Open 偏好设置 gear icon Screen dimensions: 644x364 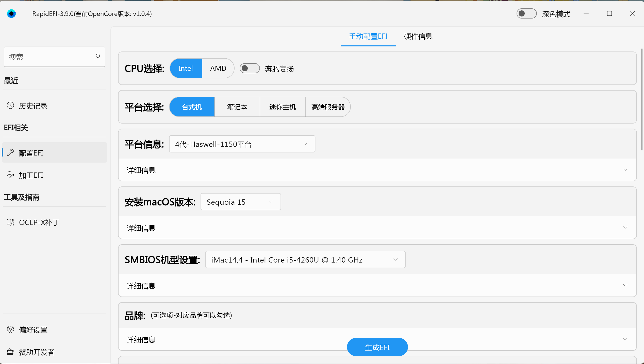click(10, 329)
